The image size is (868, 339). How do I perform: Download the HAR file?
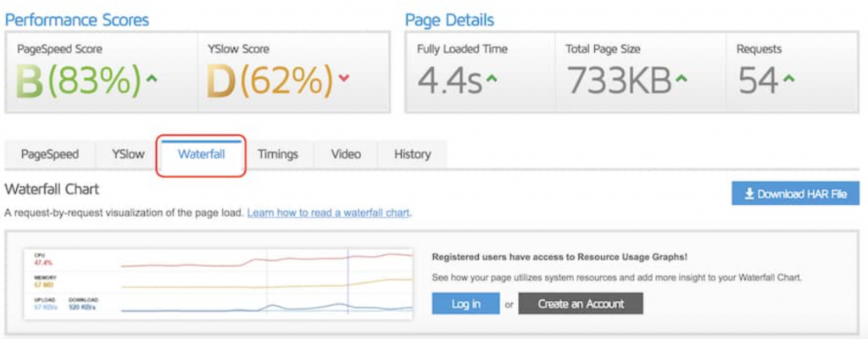(795, 194)
